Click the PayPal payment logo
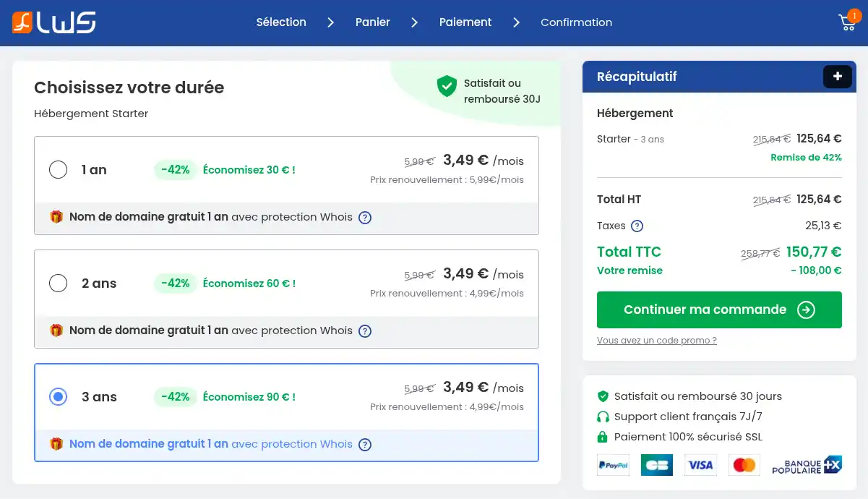The image size is (868, 499). point(613,465)
